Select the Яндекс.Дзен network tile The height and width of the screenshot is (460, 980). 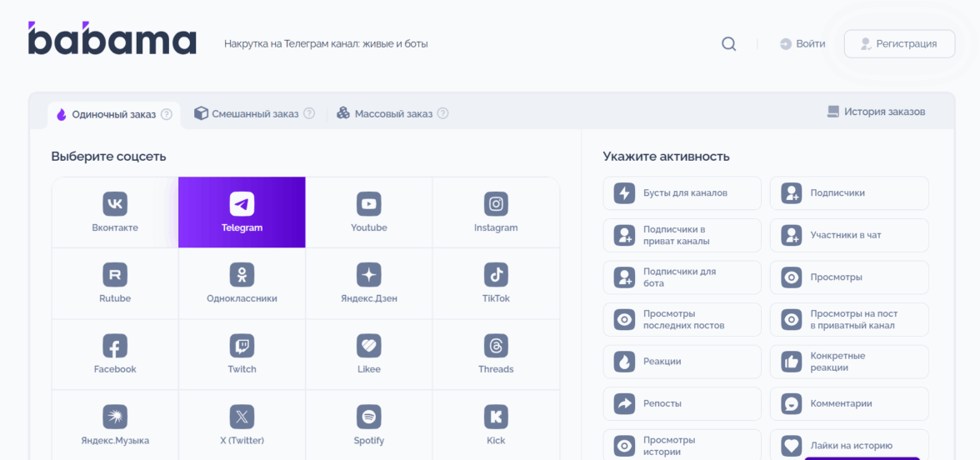(x=368, y=283)
